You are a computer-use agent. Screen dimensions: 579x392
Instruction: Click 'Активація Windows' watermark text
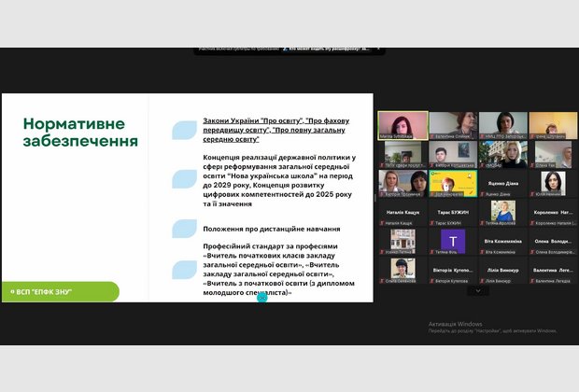(455, 324)
